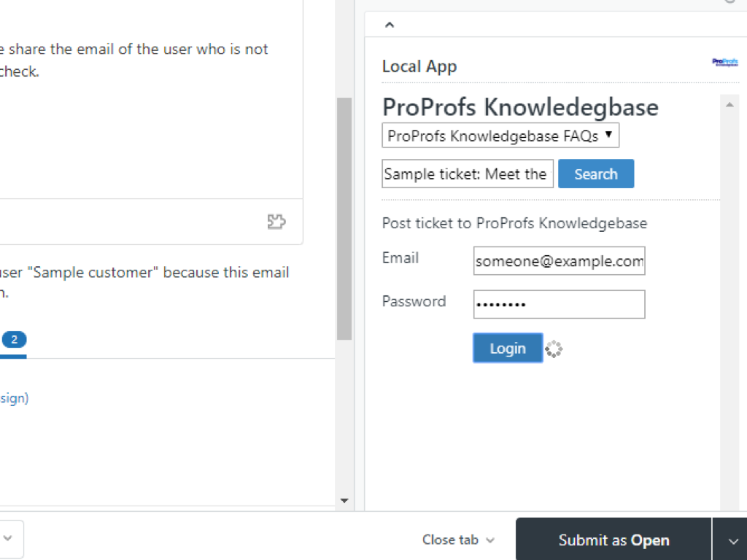Image resolution: width=747 pixels, height=560 pixels.
Task: Collapse the apps panel with the top chevron
Action: pos(390,25)
